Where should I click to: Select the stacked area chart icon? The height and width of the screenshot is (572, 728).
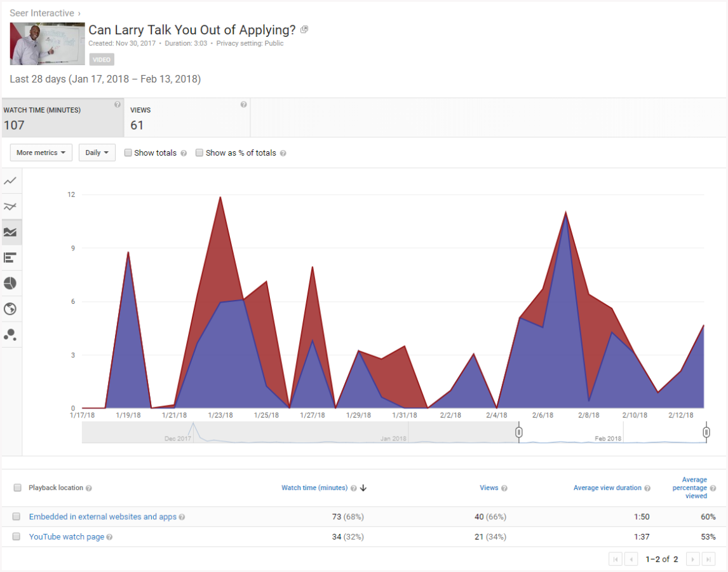[10, 233]
